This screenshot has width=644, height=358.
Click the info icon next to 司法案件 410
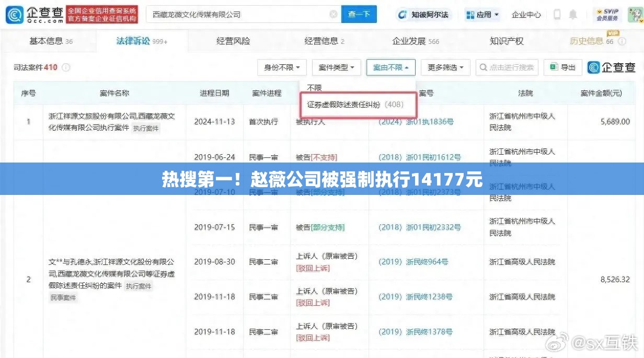coord(66,67)
